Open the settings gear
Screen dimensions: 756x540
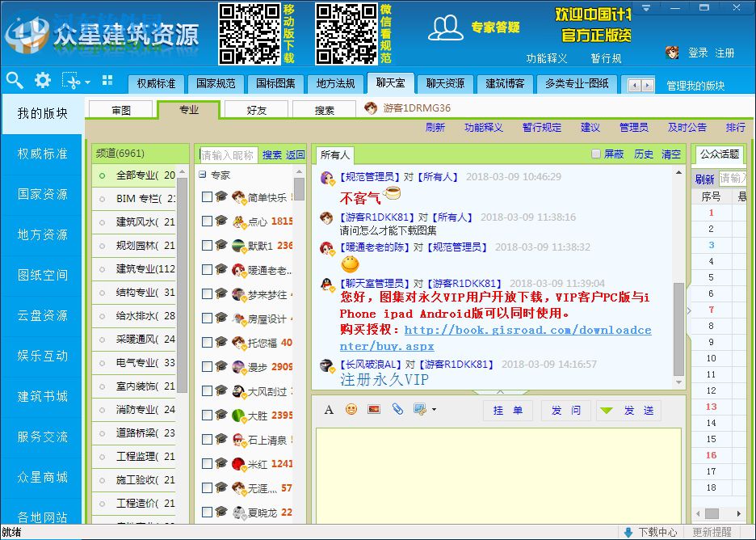click(x=42, y=82)
